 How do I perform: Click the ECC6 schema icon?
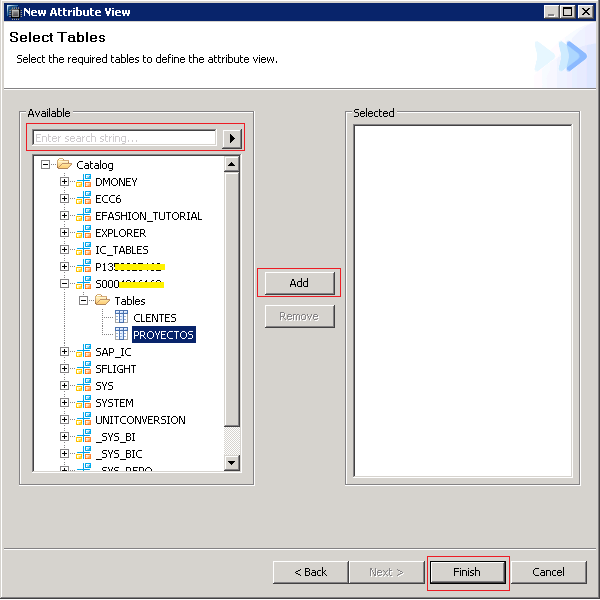click(x=83, y=199)
